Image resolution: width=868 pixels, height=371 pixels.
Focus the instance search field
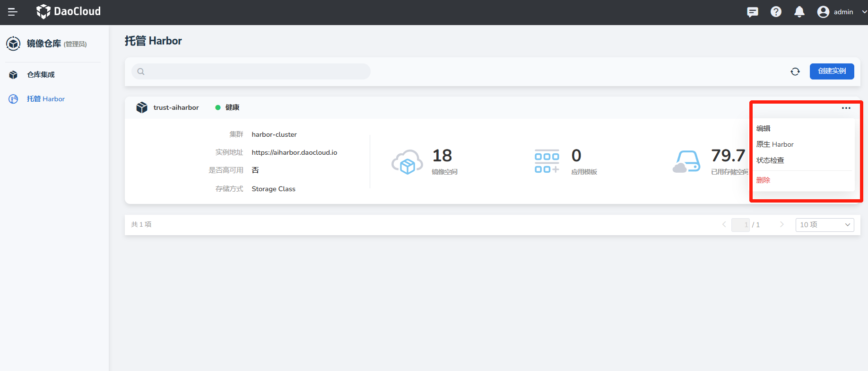pyautogui.click(x=255, y=71)
